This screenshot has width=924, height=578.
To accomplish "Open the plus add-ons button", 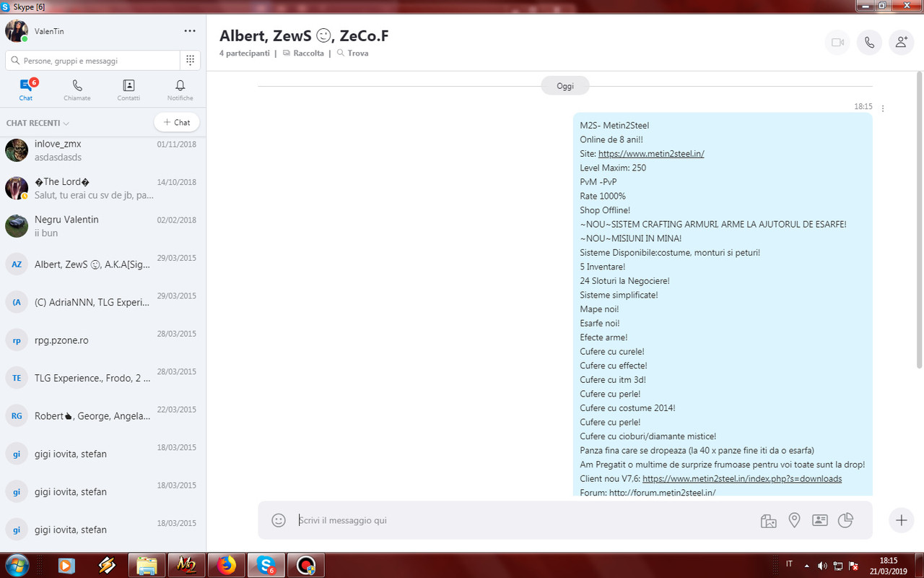I will tap(901, 520).
